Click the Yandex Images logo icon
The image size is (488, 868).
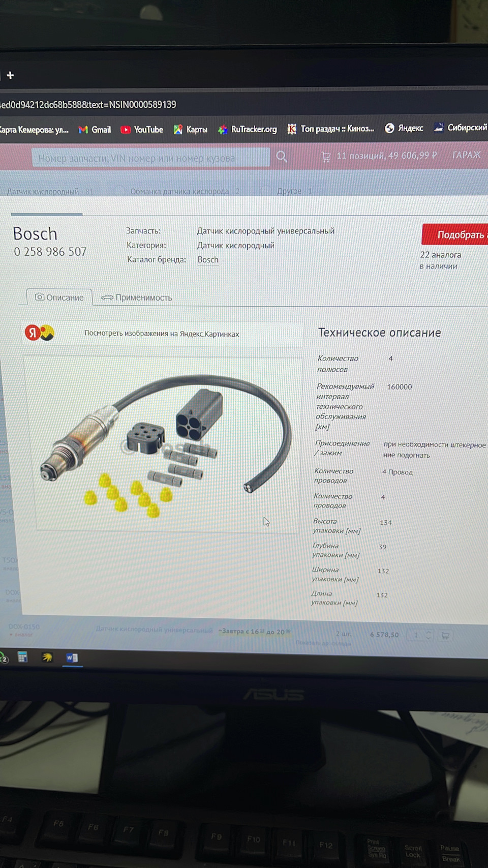(40, 333)
